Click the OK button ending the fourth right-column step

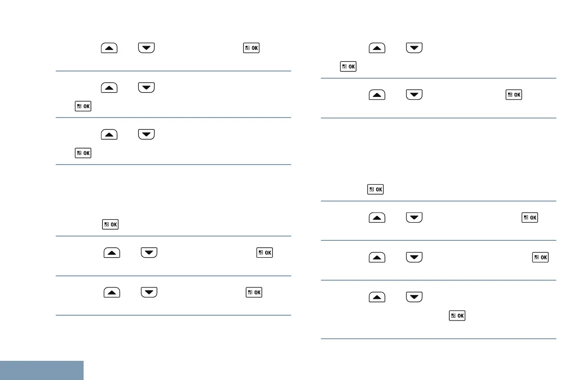pos(529,218)
